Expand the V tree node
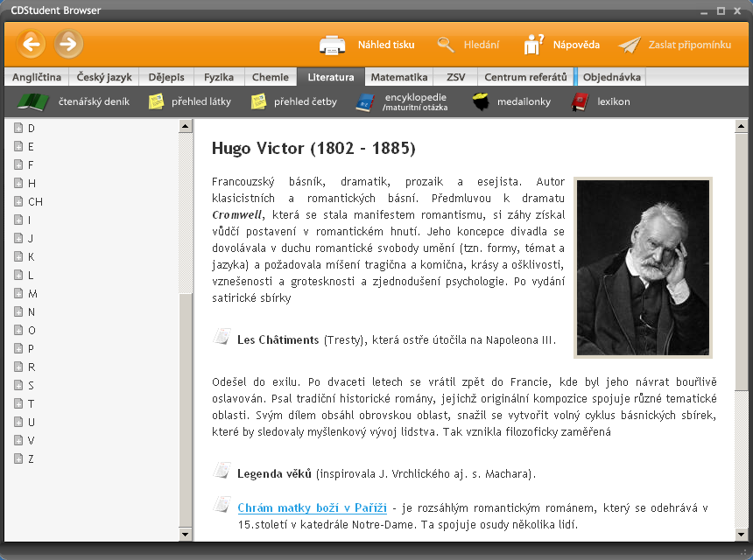Image resolution: width=753 pixels, height=560 pixels. (18, 440)
